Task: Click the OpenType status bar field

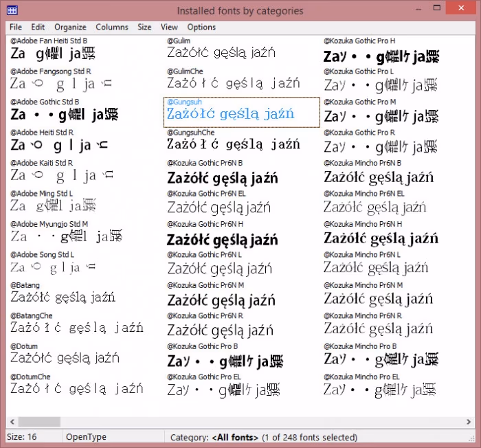Action: click(113, 436)
